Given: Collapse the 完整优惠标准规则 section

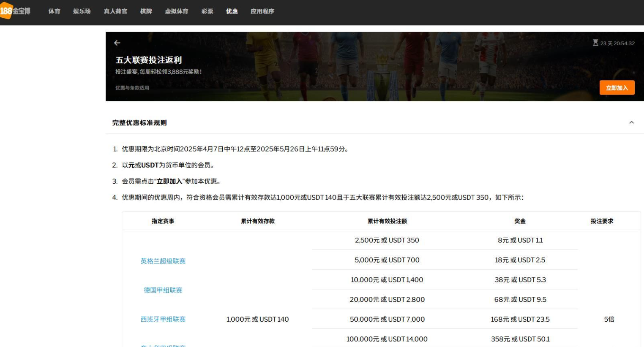Looking at the screenshot, I should click(631, 122).
